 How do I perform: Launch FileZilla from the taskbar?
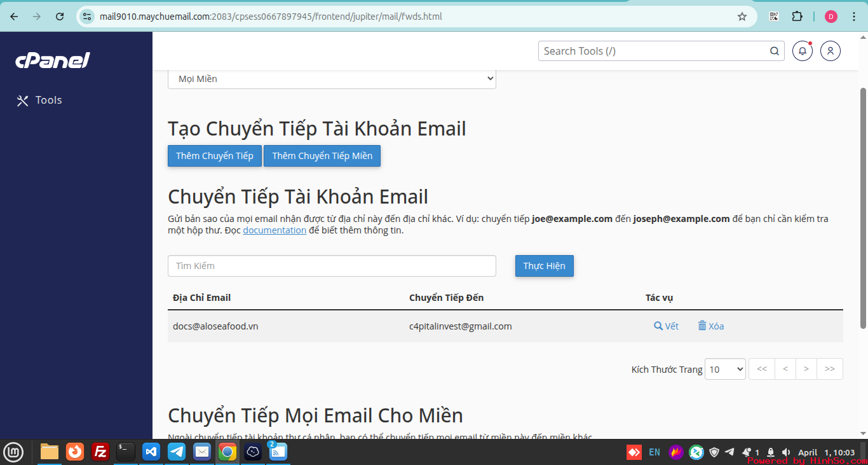(x=100, y=452)
